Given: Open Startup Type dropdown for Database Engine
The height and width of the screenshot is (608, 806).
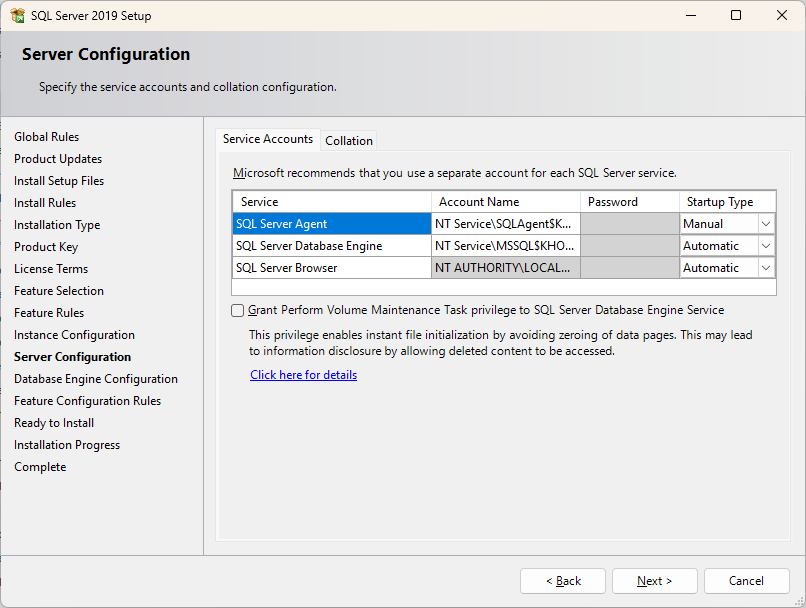Looking at the screenshot, I should point(765,246).
